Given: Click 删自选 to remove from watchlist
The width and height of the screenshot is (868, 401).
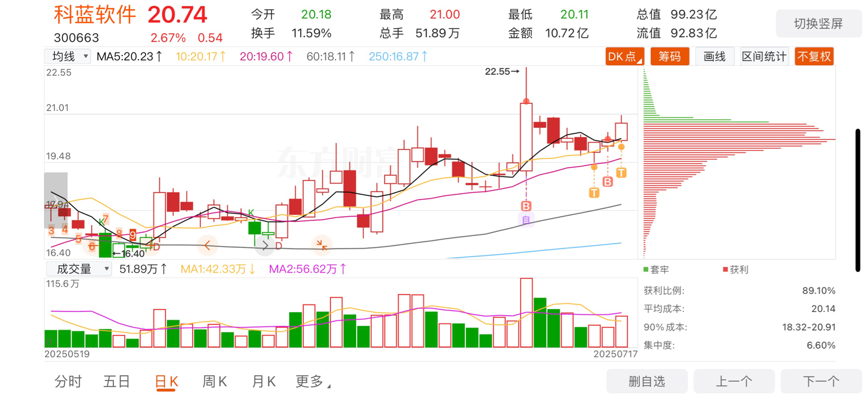Looking at the screenshot, I should (x=647, y=381).
